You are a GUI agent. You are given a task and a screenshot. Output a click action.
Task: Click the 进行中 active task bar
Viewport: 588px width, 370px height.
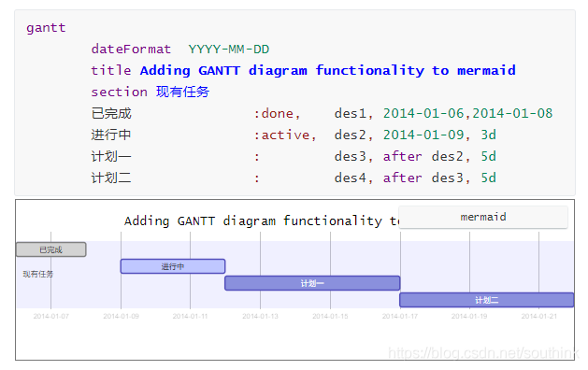[x=173, y=266]
